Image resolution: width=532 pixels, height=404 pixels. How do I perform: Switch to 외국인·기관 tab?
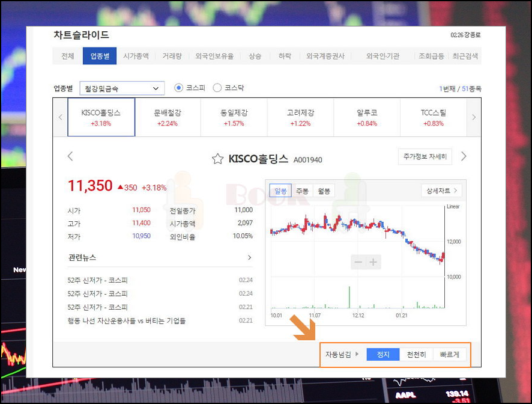point(382,56)
